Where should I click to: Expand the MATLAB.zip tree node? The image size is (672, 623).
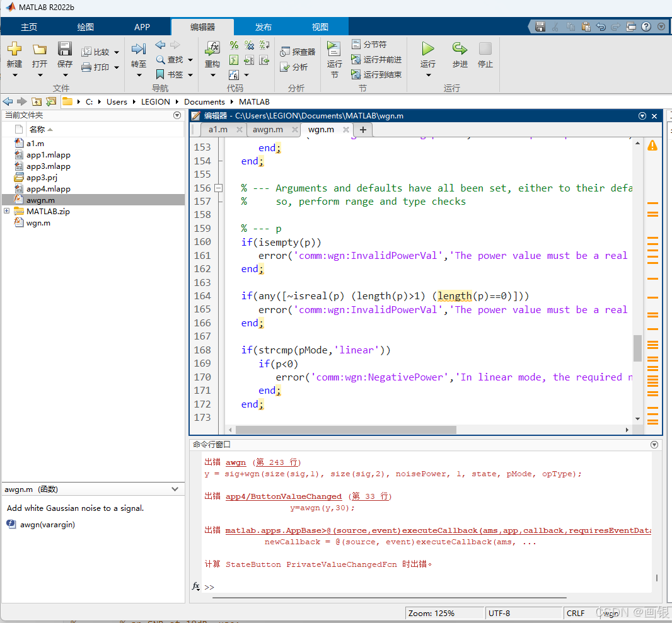pos(6,210)
